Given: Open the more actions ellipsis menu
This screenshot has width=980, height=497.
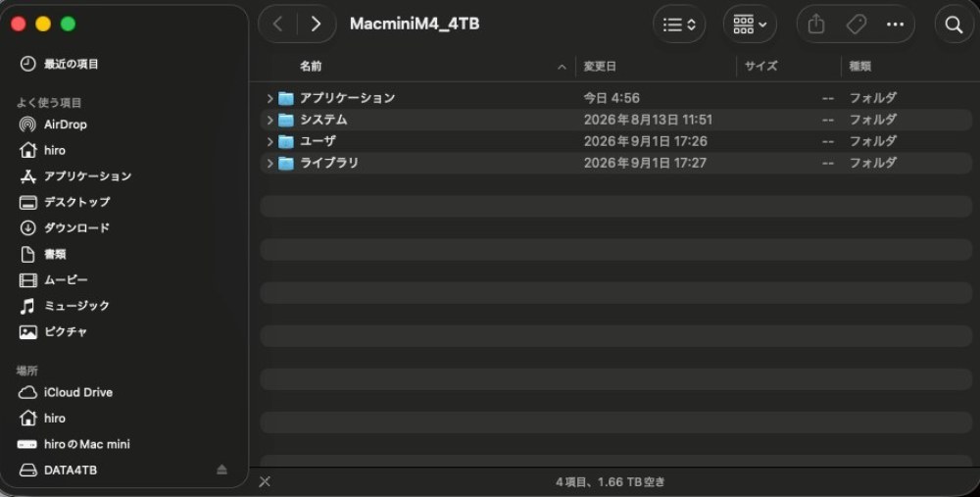Looking at the screenshot, I should pyautogui.click(x=895, y=25).
